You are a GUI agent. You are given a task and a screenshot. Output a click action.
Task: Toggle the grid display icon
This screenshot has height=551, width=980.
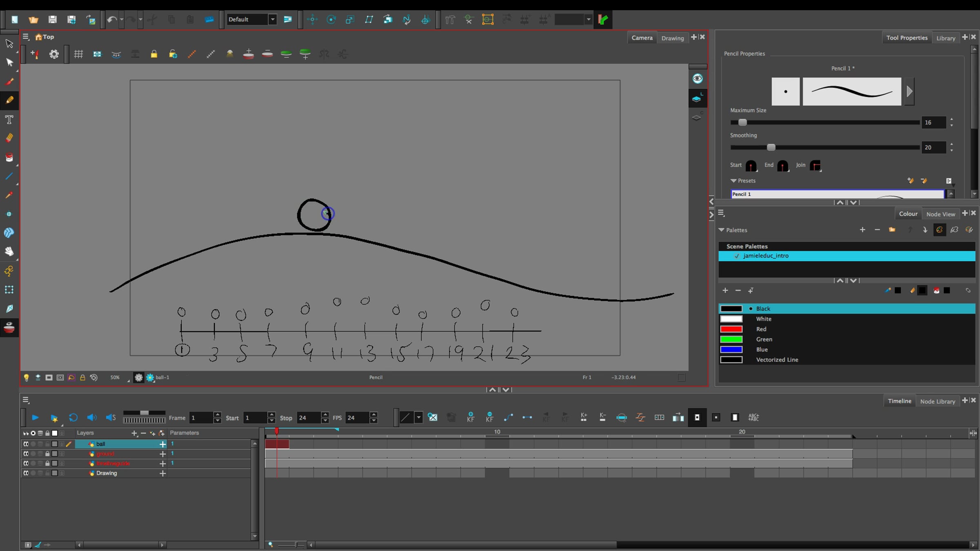coord(78,54)
